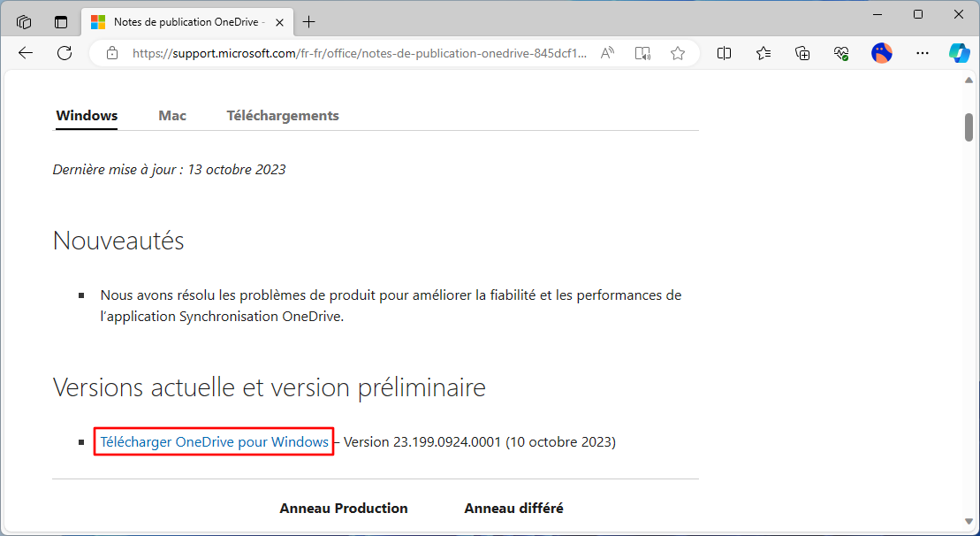Open the user profile avatar

(881, 53)
